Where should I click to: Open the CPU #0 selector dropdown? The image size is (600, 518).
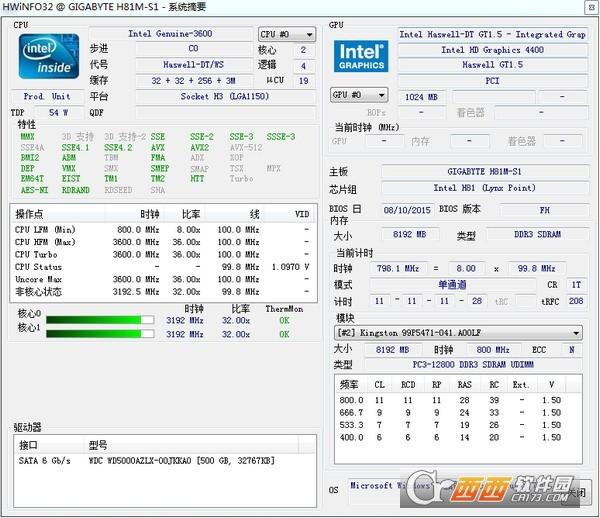(287, 34)
